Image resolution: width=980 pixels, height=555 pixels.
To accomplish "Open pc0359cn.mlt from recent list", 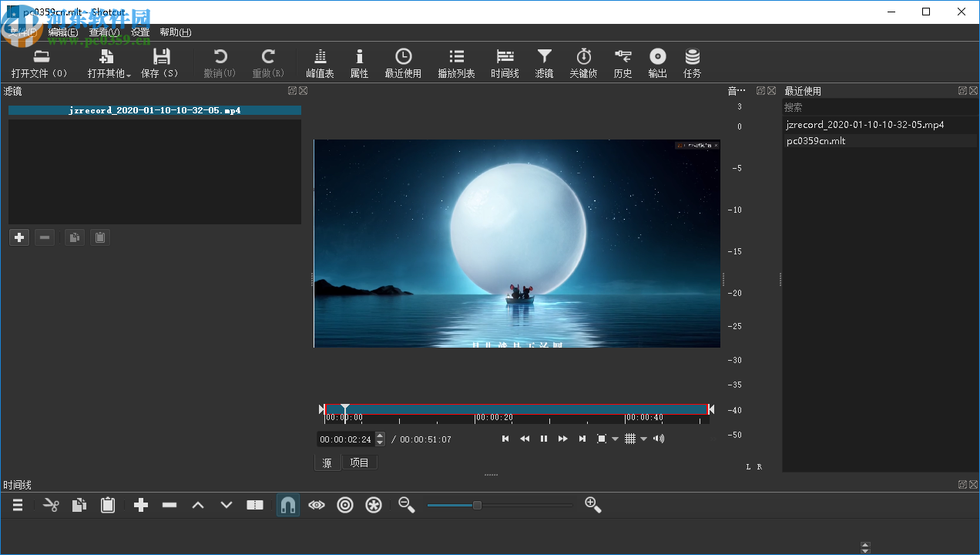I will click(816, 141).
